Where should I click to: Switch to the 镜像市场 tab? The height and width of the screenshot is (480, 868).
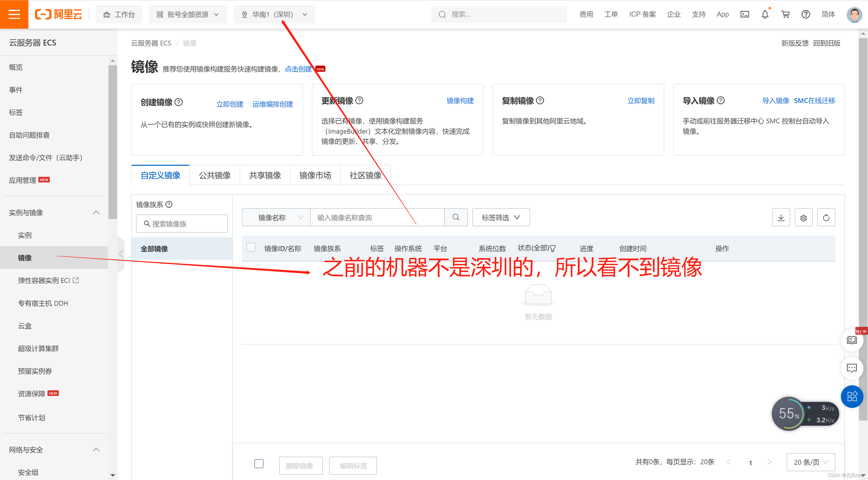(x=315, y=175)
